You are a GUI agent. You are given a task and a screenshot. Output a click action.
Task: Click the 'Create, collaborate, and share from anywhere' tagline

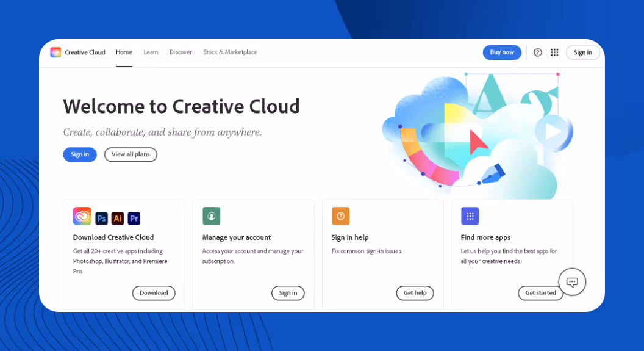[x=162, y=132]
